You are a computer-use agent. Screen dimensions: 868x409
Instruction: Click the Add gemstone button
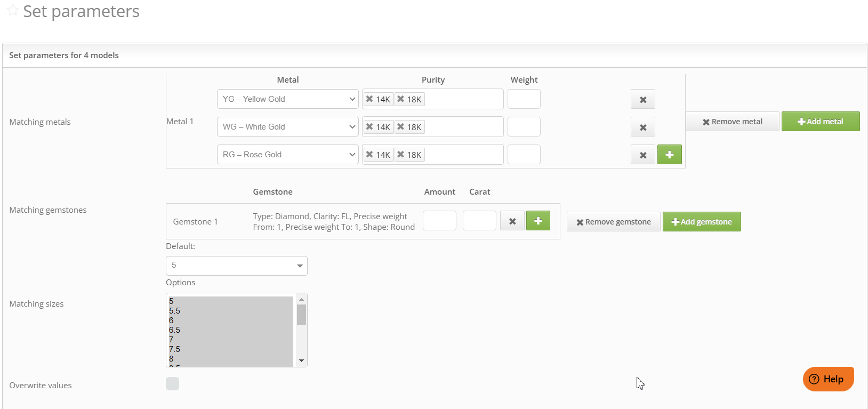click(x=702, y=222)
